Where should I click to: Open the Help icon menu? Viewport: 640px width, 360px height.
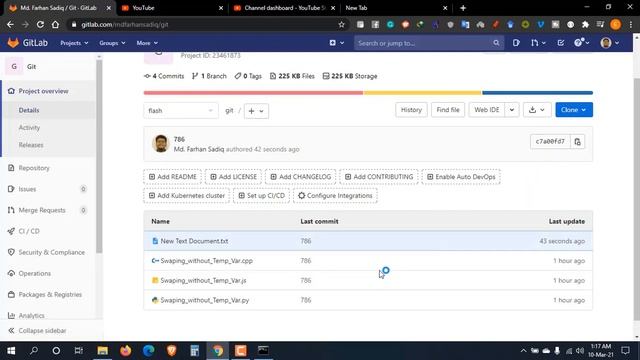coord(581,42)
